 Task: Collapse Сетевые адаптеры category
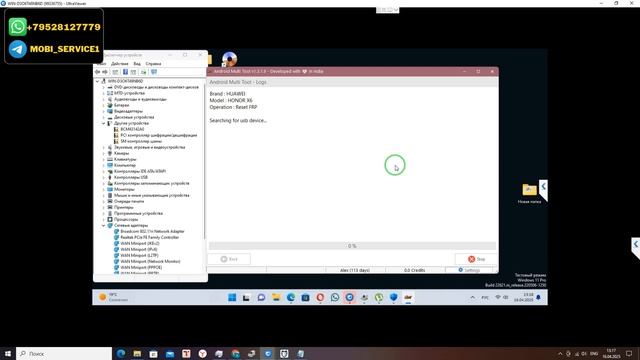tap(104, 225)
